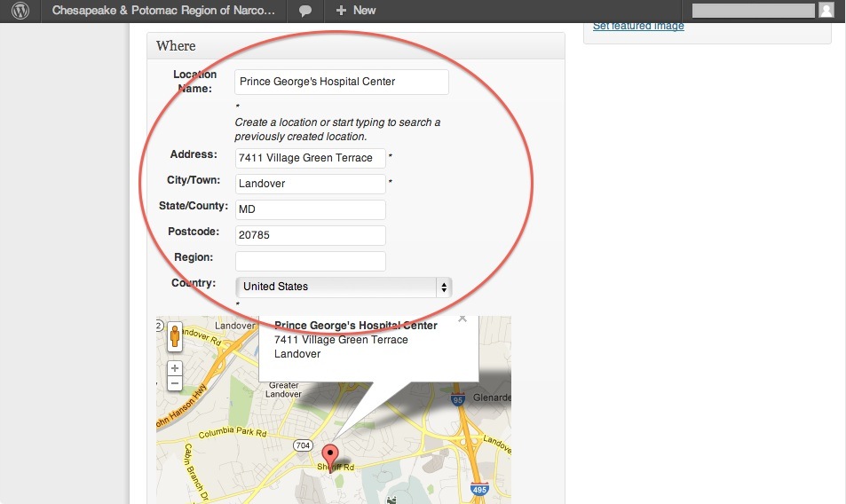Screen dimensions: 846x504
Task: Click the Set featured image link
Action: (638, 26)
